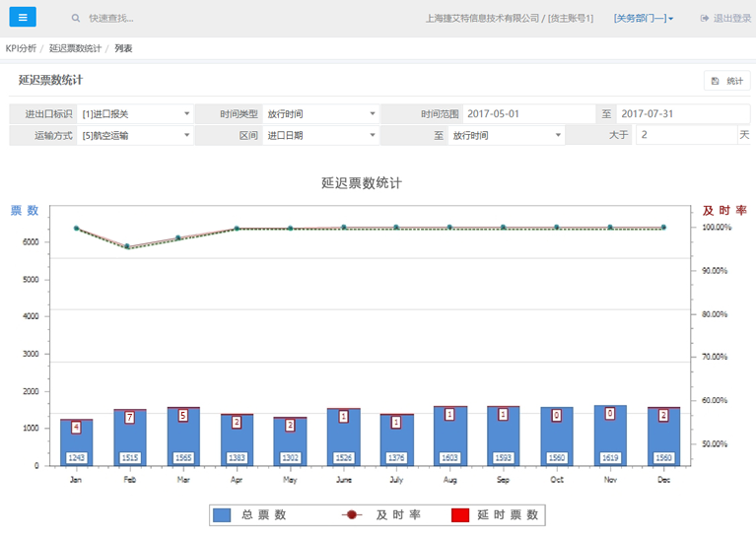Click the Dec bar labeled 1560
Screen dimensions: 756x537
click(x=663, y=436)
